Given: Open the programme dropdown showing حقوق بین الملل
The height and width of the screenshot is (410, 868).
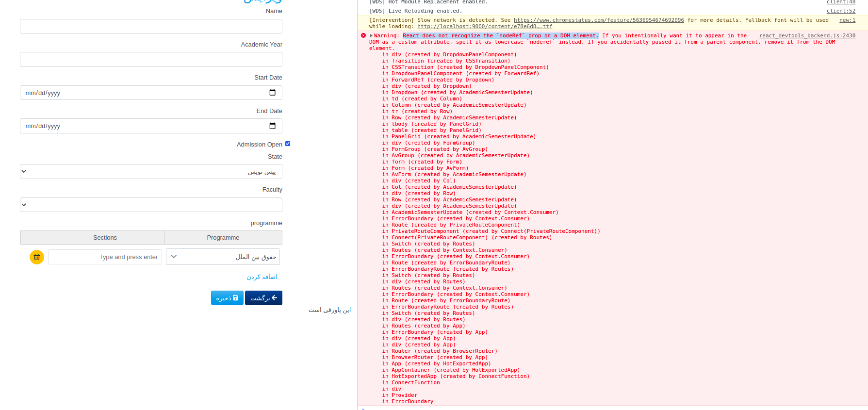Looking at the screenshot, I should [x=223, y=257].
